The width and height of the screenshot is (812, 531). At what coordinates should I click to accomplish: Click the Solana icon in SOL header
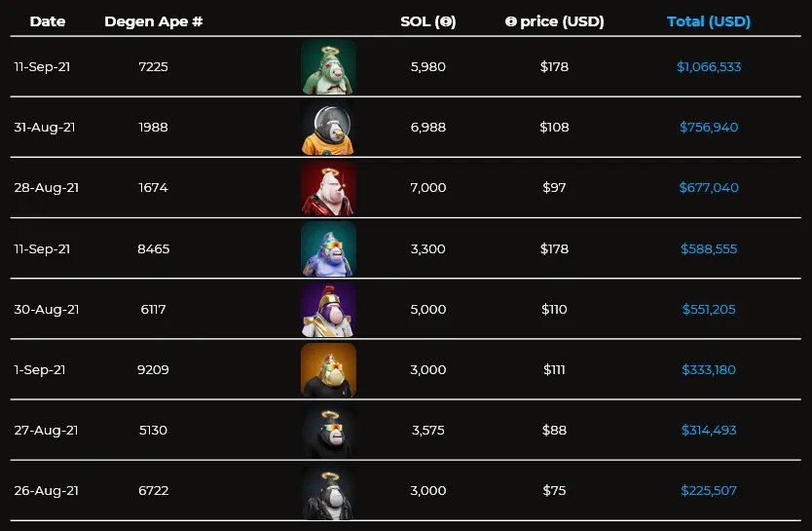(x=447, y=21)
